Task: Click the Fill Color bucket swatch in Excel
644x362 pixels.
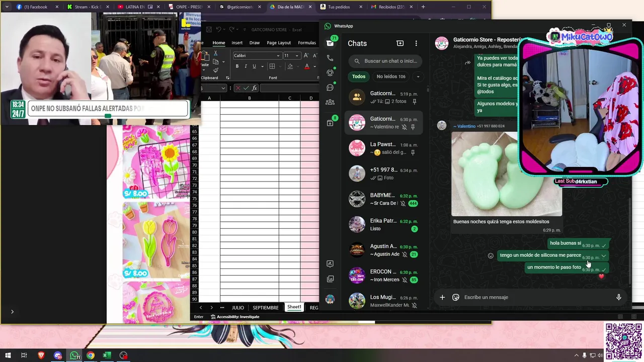Action: [x=290, y=66]
